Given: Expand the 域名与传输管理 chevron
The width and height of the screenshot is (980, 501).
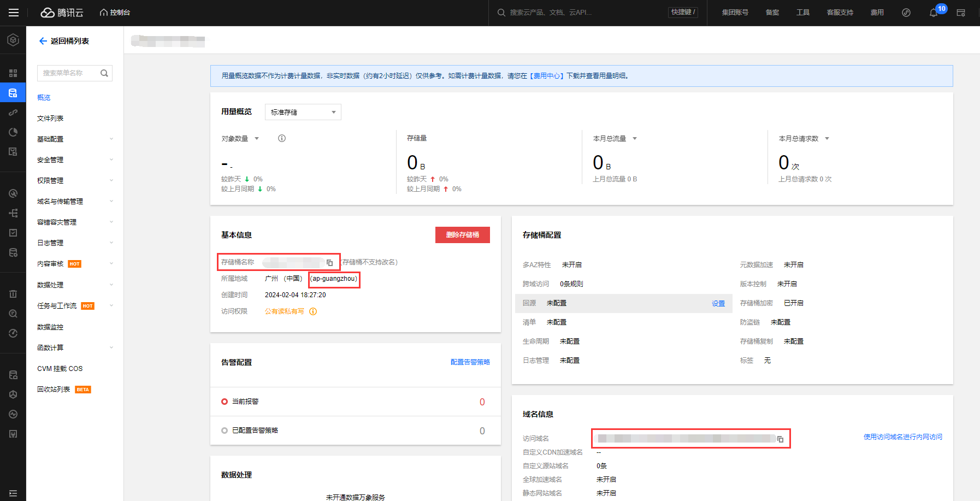Looking at the screenshot, I should pos(111,201).
